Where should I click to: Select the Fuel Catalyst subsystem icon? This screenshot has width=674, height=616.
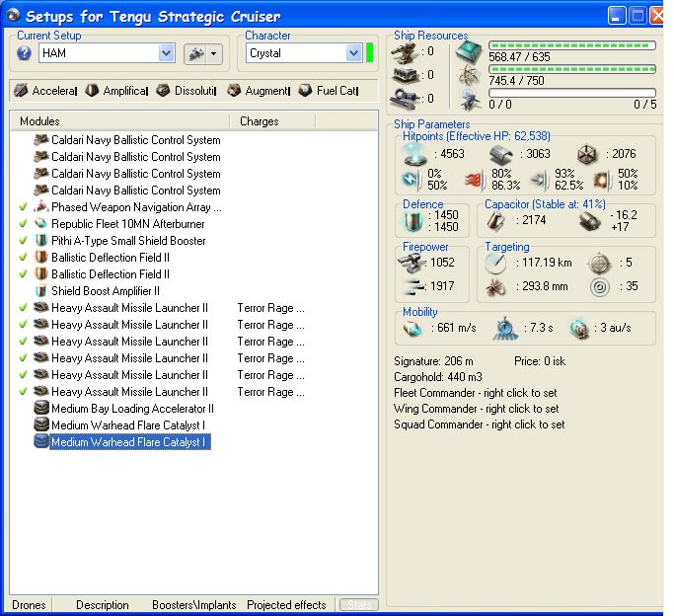pos(305,90)
